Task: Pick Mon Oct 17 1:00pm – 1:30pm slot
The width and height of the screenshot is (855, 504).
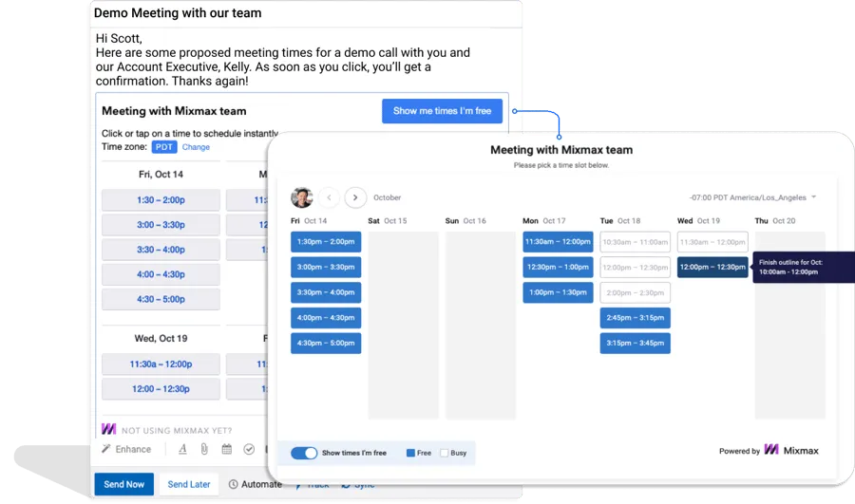Action: point(558,292)
